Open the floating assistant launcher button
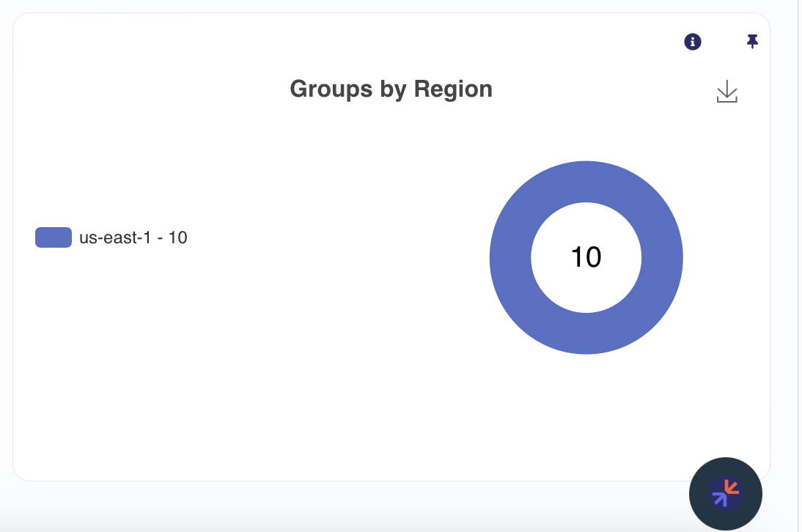The width and height of the screenshot is (802, 532). coord(725,494)
